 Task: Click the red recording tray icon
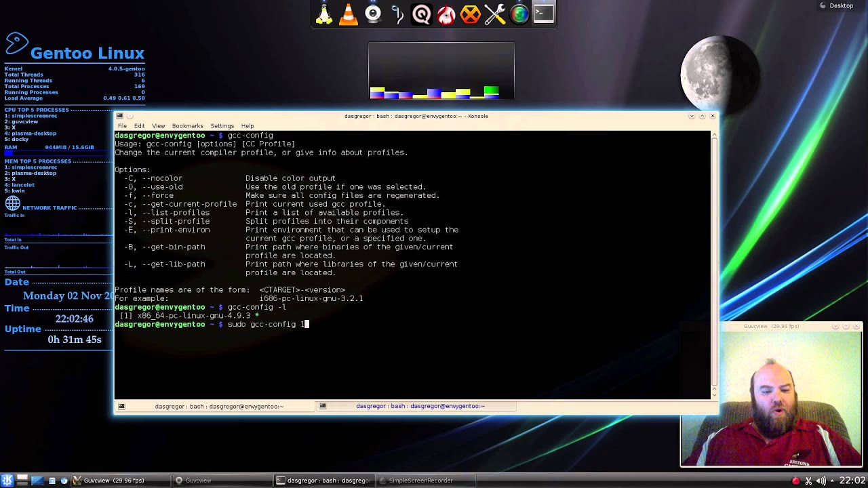click(795, 481)
